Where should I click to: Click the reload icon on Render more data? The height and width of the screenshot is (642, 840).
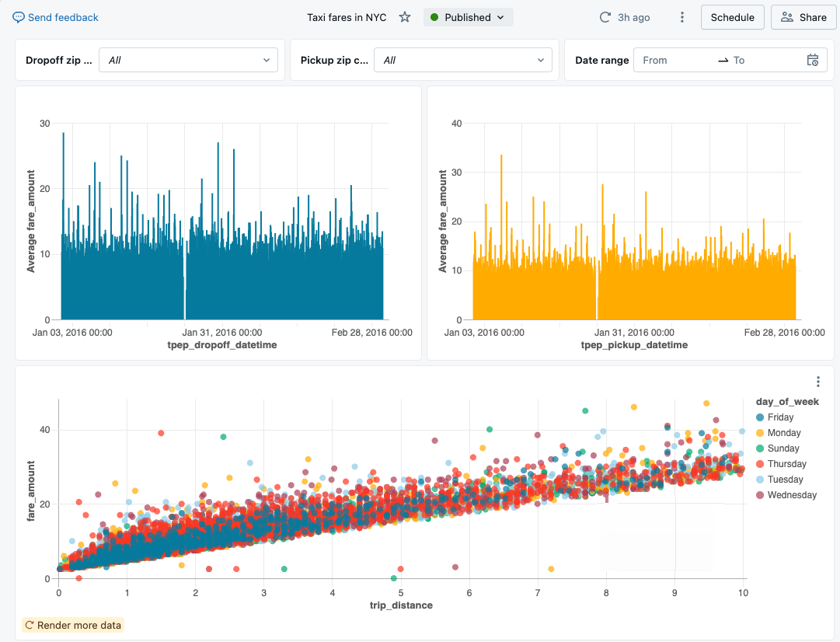pyautogui.click(x=29, y=625)
